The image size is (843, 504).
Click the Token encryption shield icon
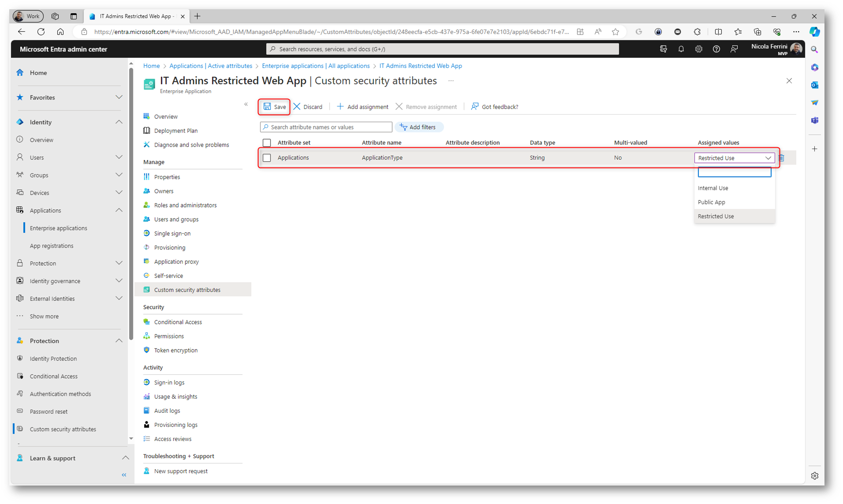[147, 350]
